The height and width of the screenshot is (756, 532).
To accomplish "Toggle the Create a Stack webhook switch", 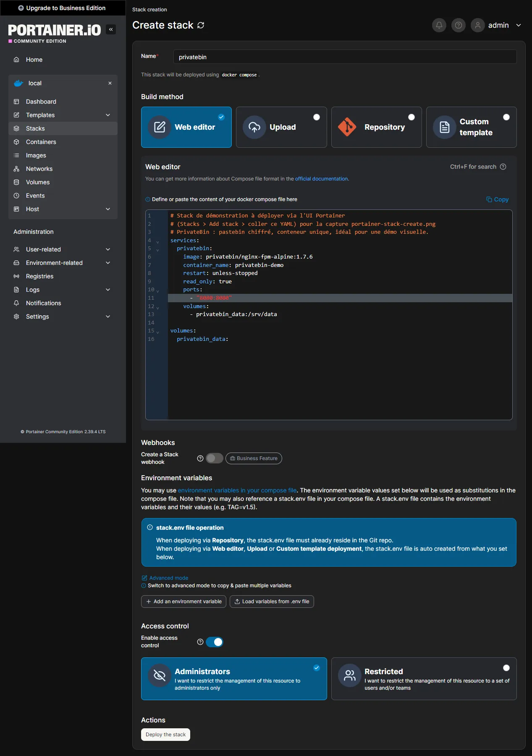I will click(x=215, y=458).
